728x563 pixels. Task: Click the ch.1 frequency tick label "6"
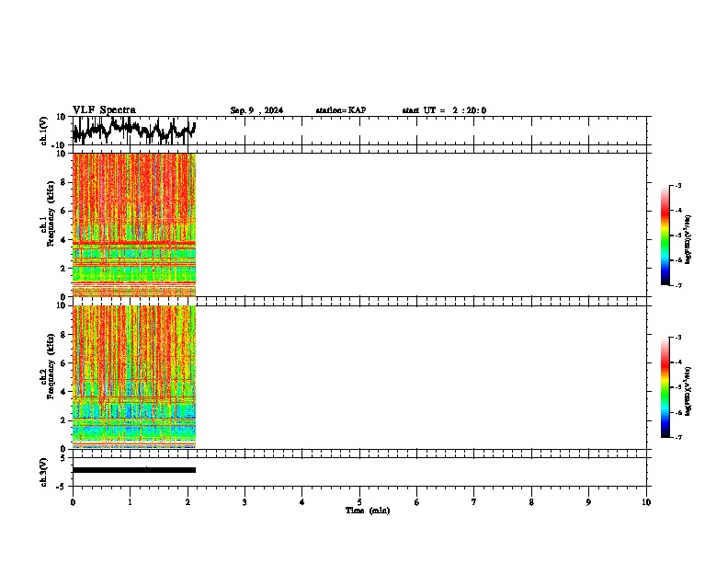pos(63,211)
